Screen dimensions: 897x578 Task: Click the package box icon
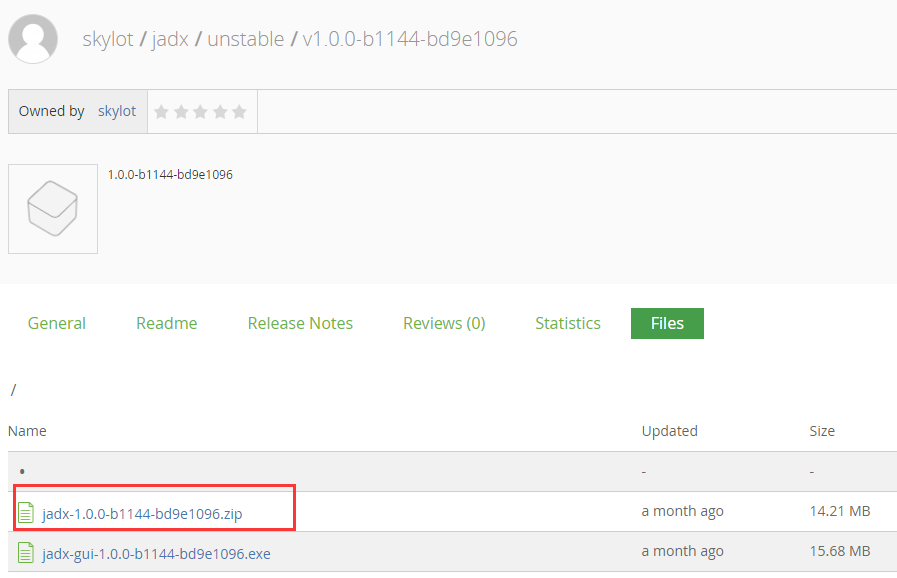(x=53, y=209)
